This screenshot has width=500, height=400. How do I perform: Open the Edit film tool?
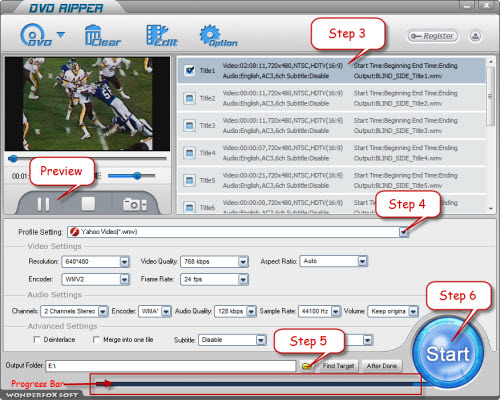[x=162, y=35]
